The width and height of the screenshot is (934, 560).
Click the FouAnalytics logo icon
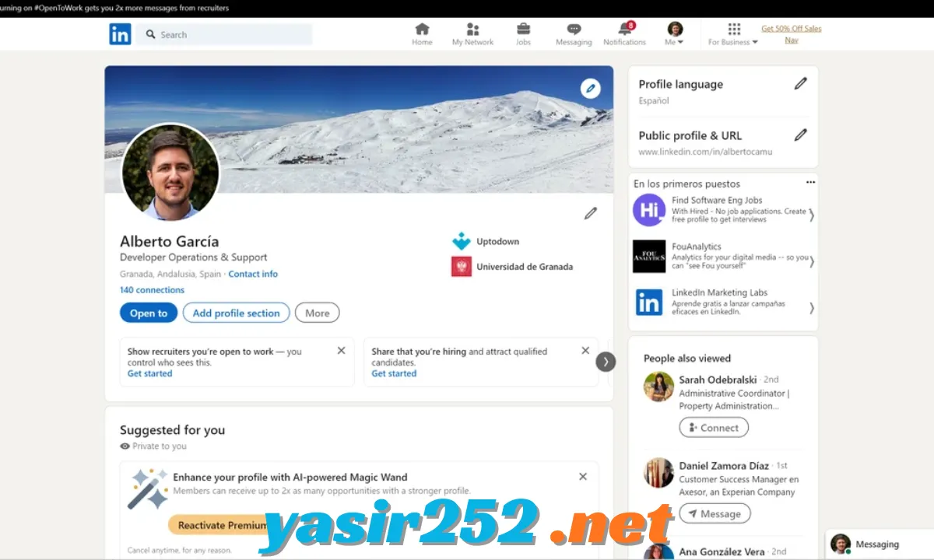(x=649, y=256)
